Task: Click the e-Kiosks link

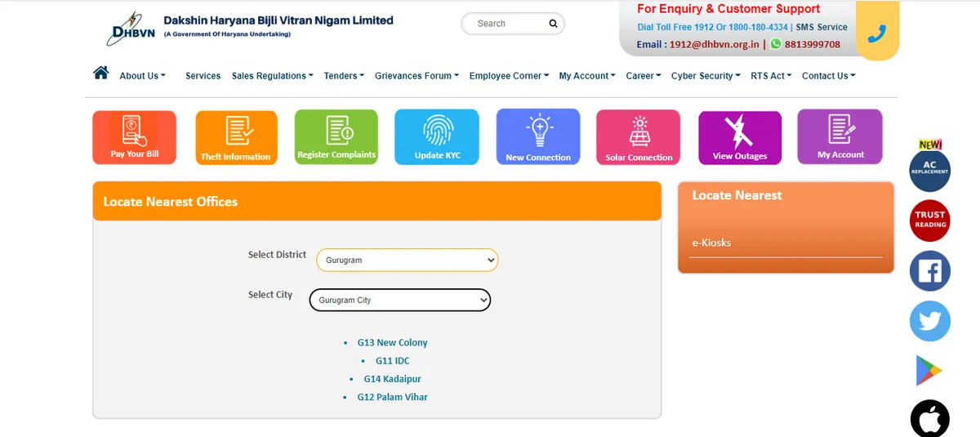Action: (x=711, y=243)
